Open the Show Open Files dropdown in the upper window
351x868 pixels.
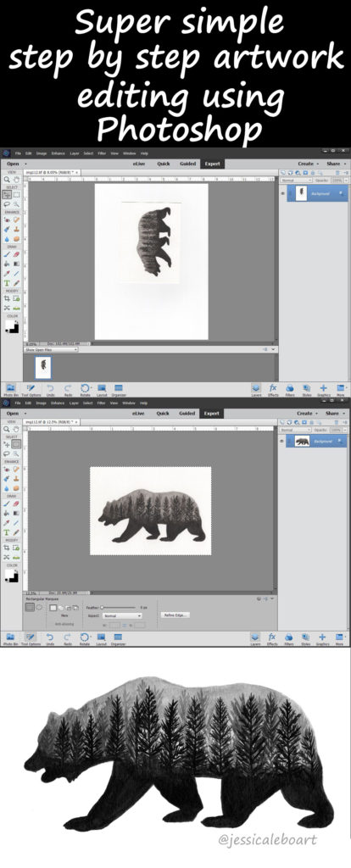tap(50, 350)
